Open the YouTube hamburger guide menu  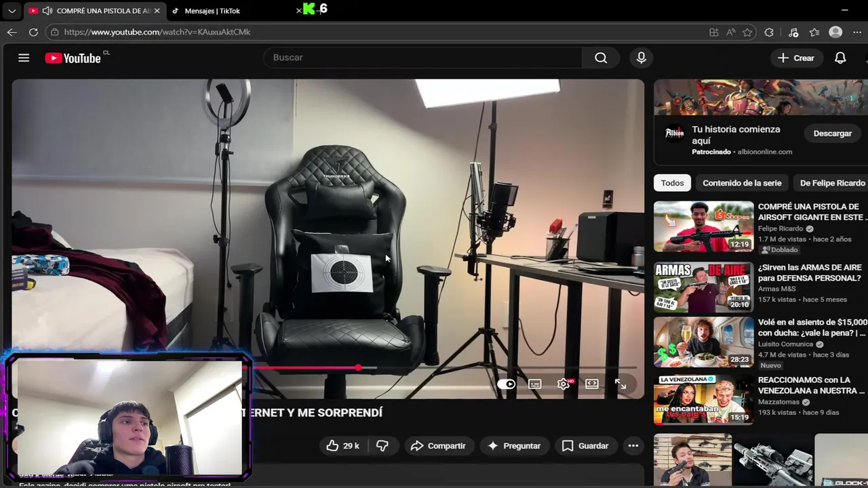[24, 58]
